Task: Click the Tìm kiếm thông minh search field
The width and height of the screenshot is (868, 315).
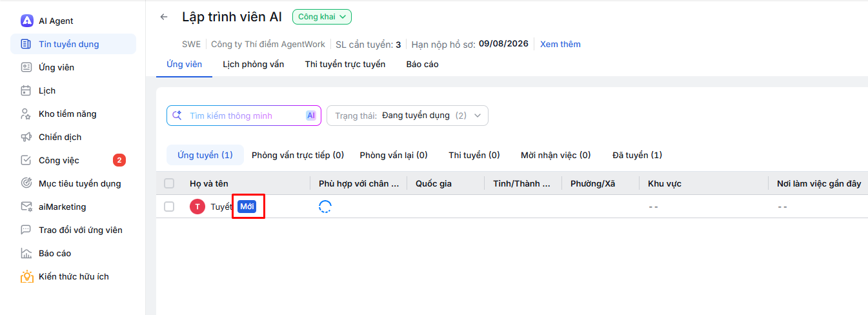Action: [x=244, y=116]
